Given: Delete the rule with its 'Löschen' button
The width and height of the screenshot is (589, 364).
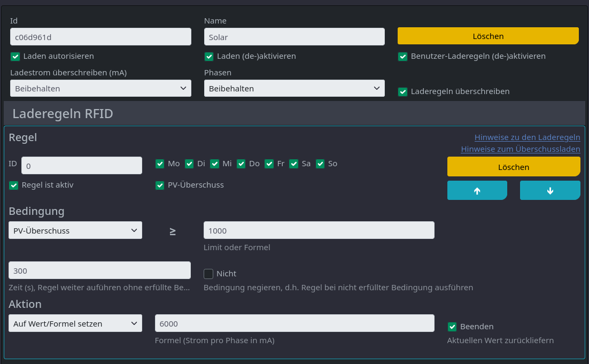Looking at the screenshot, I should point(513,167).
